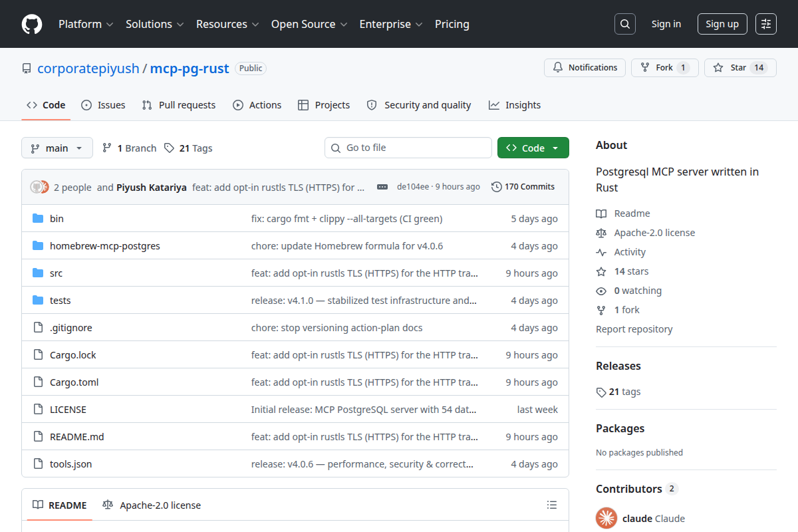Click the Cargo.lock file icon

click(x=38, y=355)
